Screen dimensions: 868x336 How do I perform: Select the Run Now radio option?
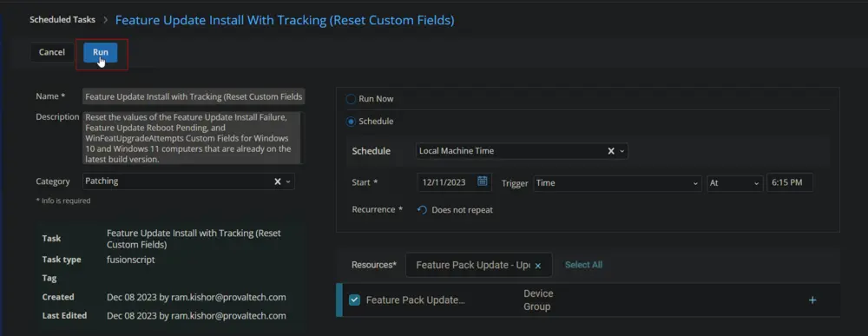(351, 99)
